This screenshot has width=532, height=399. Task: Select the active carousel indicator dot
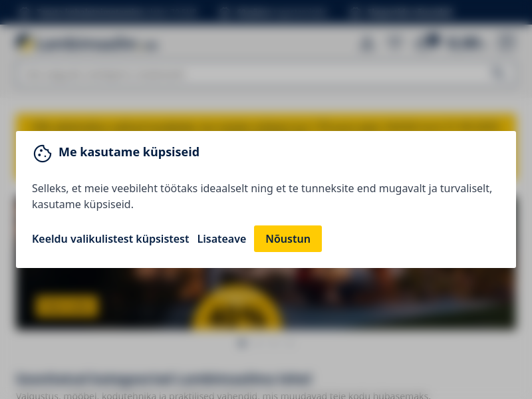[x=242, y=344]
